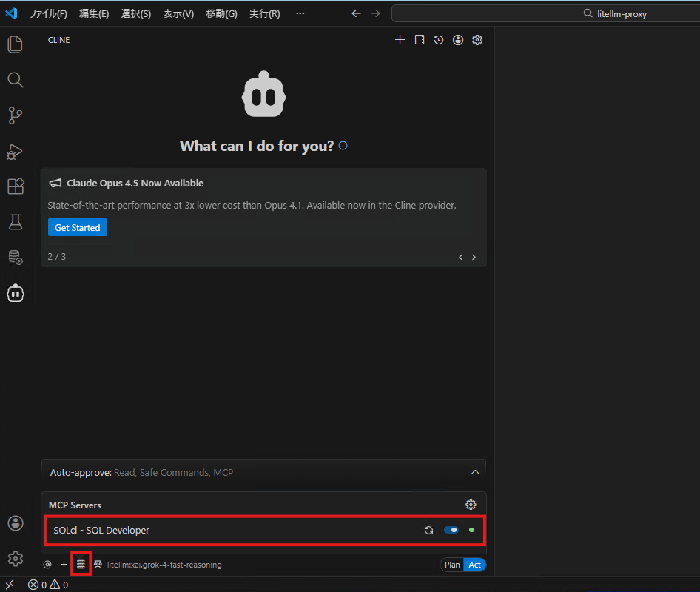Viewport: 700px width, 592px height.
Task: Show next announcement with right chevron
Action: [474, 258]
